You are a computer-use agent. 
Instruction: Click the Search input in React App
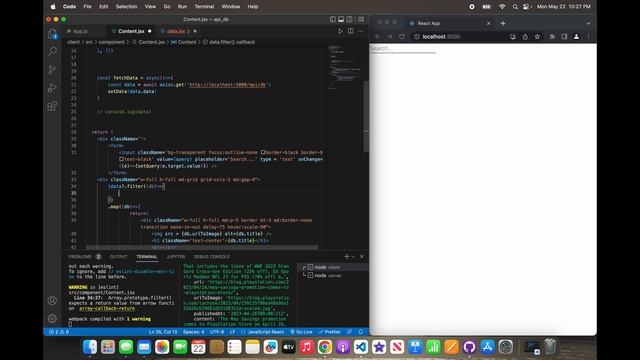(x=402, y=49)
